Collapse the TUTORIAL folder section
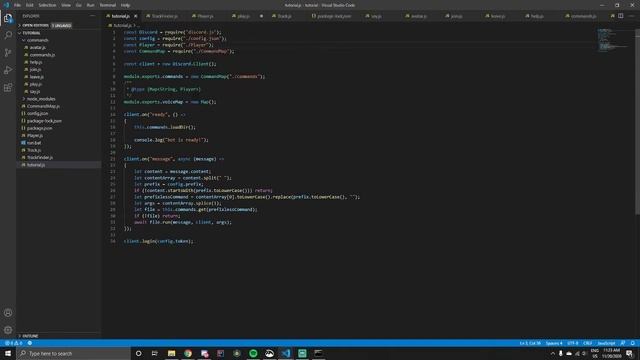Screen dimensions: 640x360 pos(31,33)
